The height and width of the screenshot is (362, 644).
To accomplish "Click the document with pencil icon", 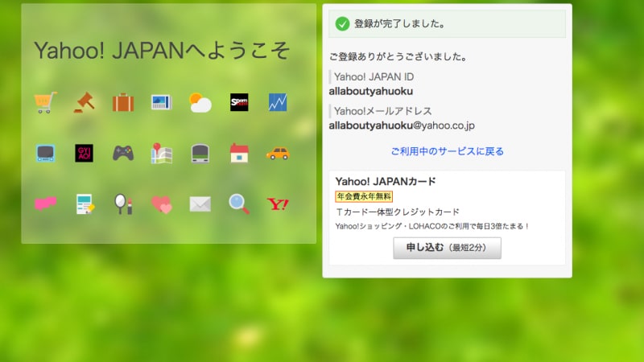I will [x=85, y=204].
